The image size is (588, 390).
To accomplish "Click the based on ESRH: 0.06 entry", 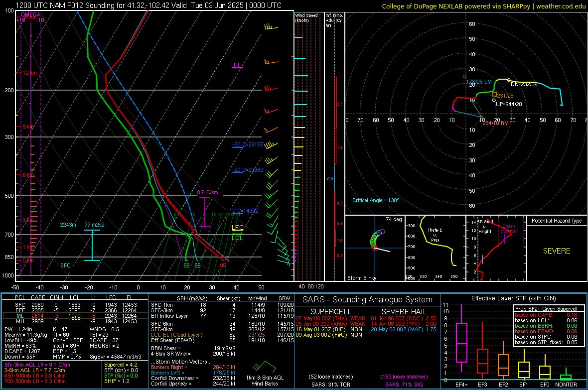I will [546, 326].
